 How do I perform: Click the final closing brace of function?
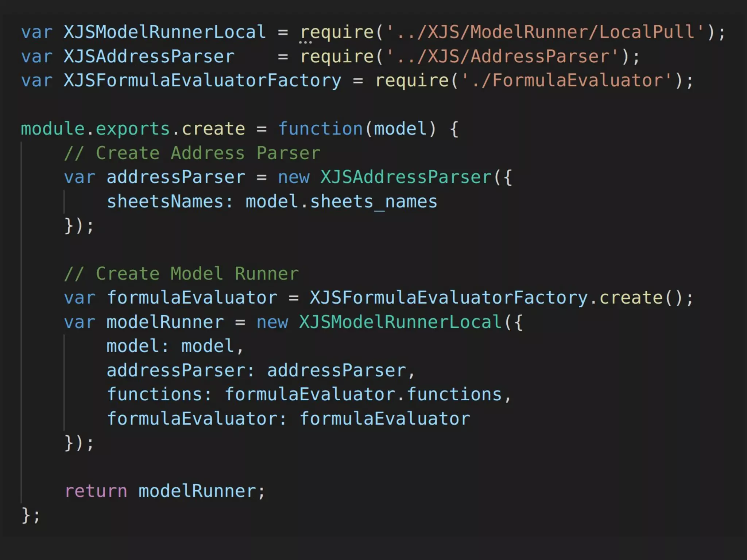(x=26, y=515)
